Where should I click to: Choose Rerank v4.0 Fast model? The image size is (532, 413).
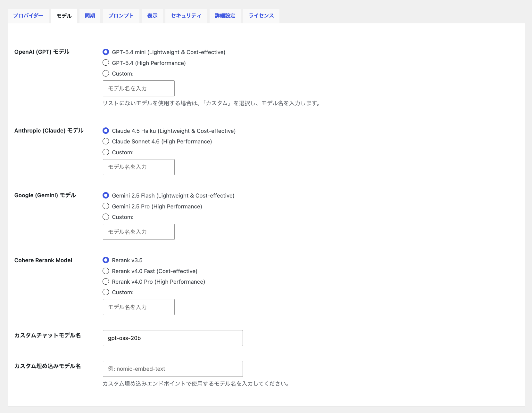(106, 271)
